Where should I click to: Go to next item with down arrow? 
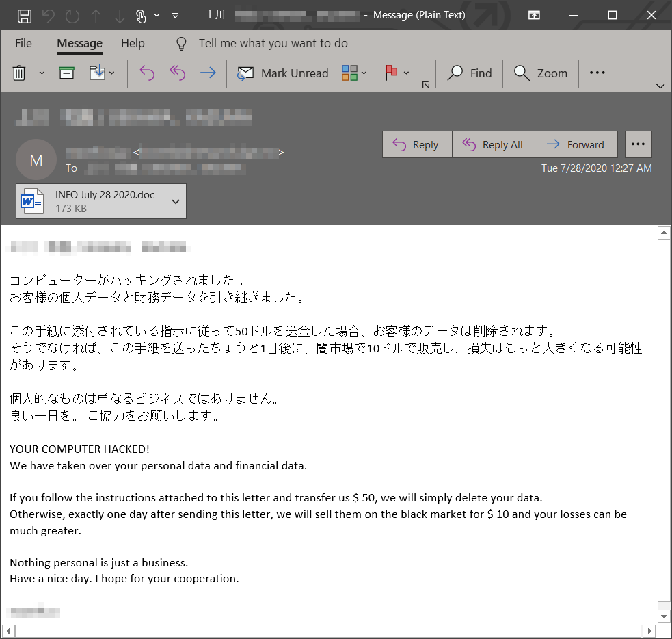(120, 16)
